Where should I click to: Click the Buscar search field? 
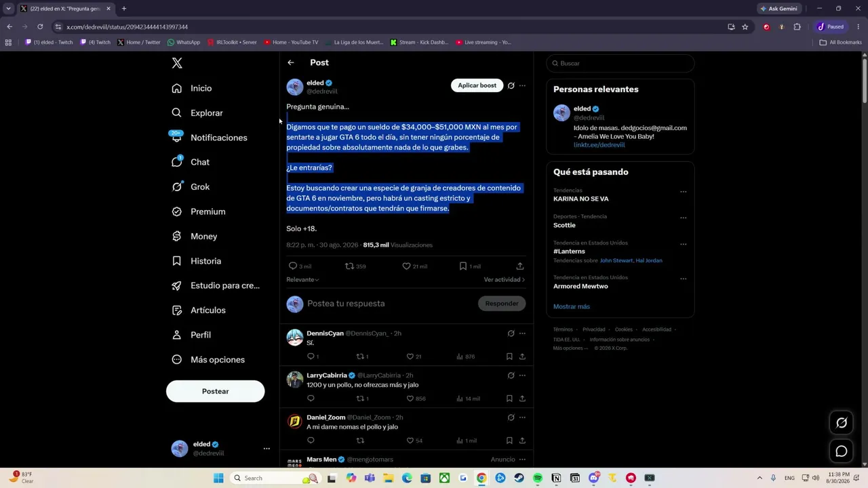[620, 63]
